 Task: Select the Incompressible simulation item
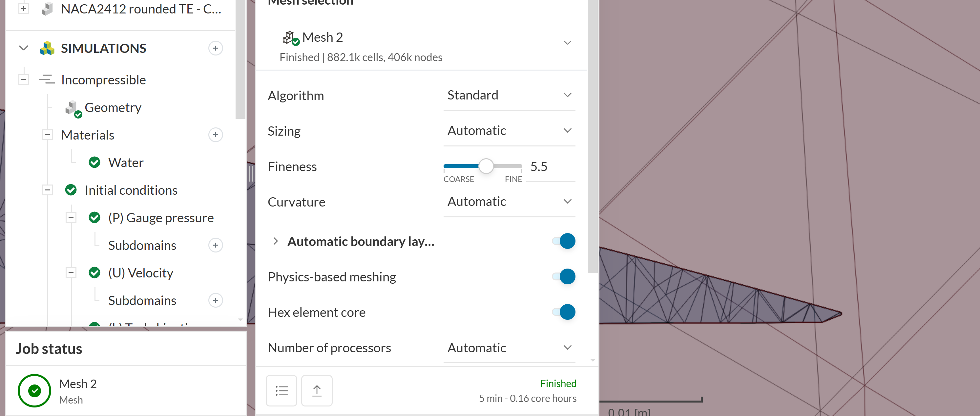tap(103, 80)
